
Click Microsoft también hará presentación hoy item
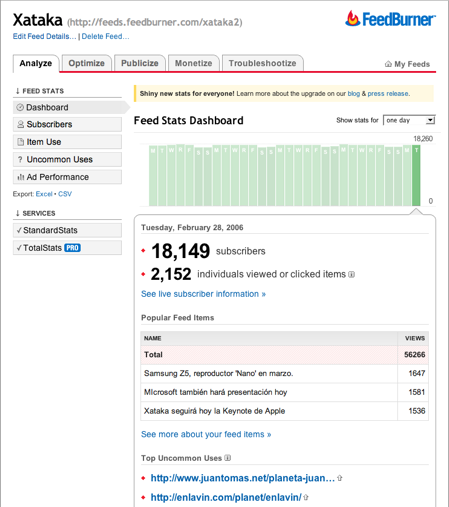click(215, 392)
